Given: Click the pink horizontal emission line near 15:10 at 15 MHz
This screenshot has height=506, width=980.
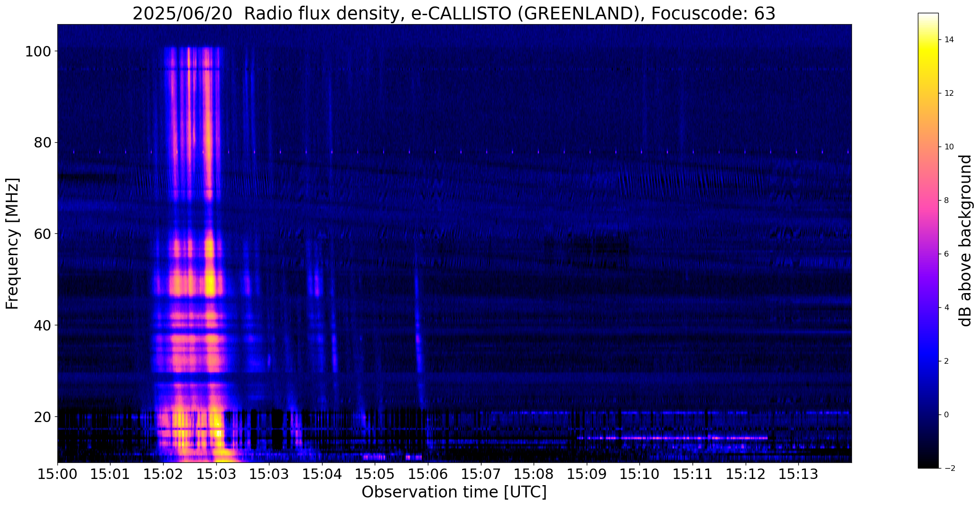Looking at the screenshot, I should click(x=673, y=438).
